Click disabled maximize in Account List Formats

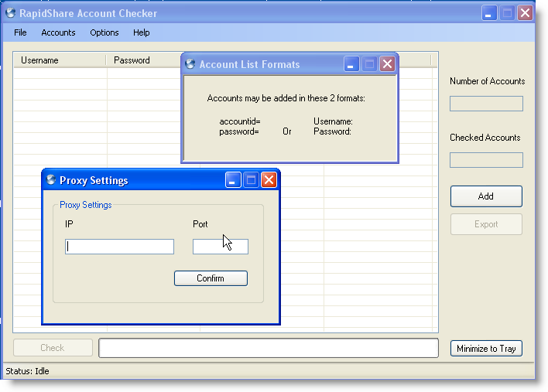point(369,64)
